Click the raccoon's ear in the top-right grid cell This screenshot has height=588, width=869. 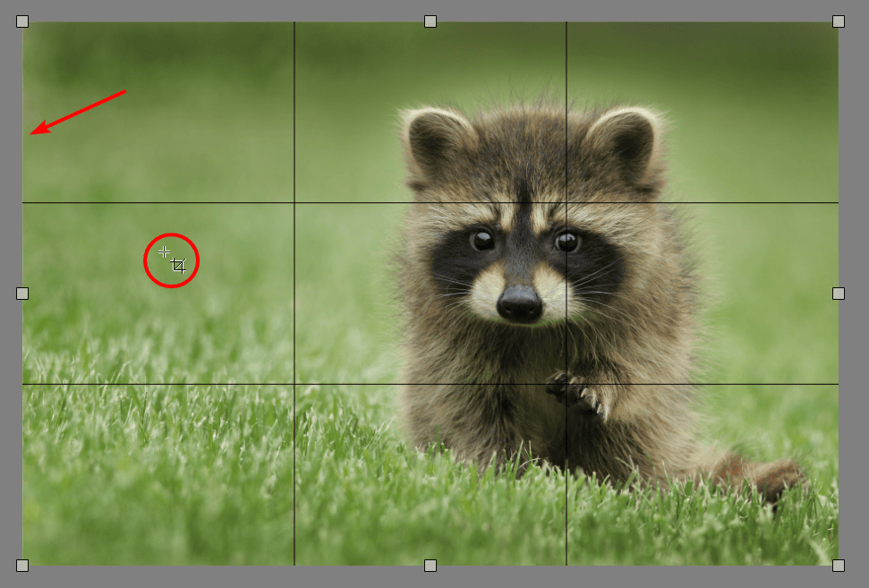pos(625,141)
